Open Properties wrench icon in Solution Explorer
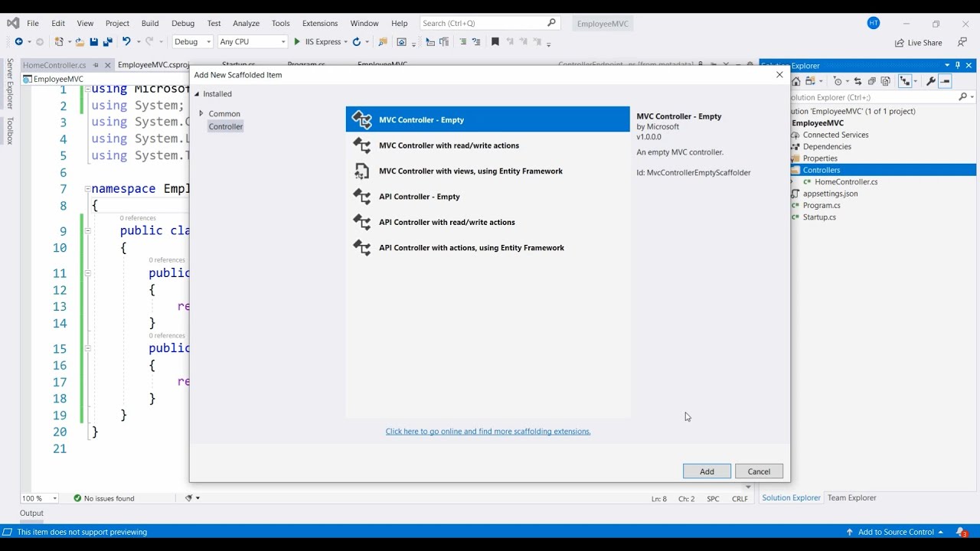Screen dimensions: 980x551 931,81
